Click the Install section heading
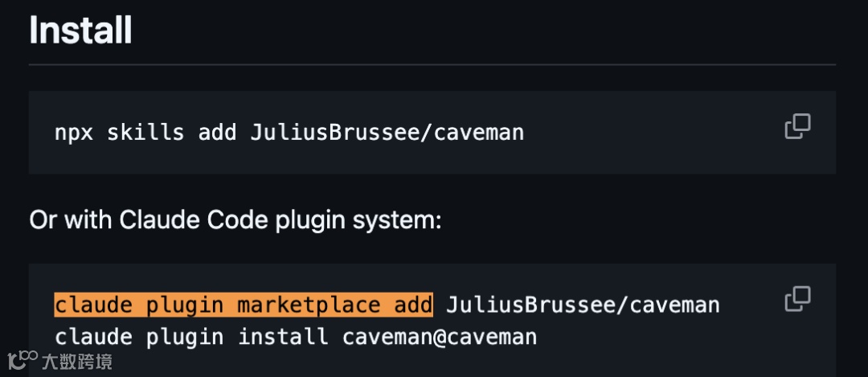The width and height of the screenshot is (868, 377). pyautogui.click(x=80, y=30)
